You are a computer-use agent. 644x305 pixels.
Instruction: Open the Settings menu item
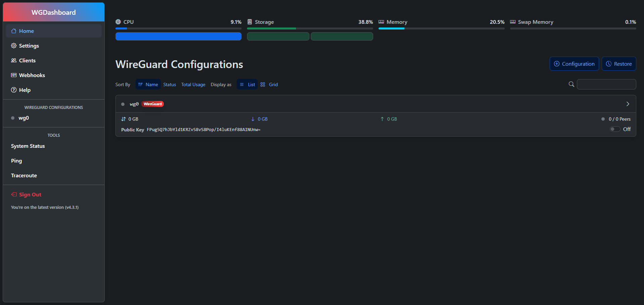click(x=54, y=46)
